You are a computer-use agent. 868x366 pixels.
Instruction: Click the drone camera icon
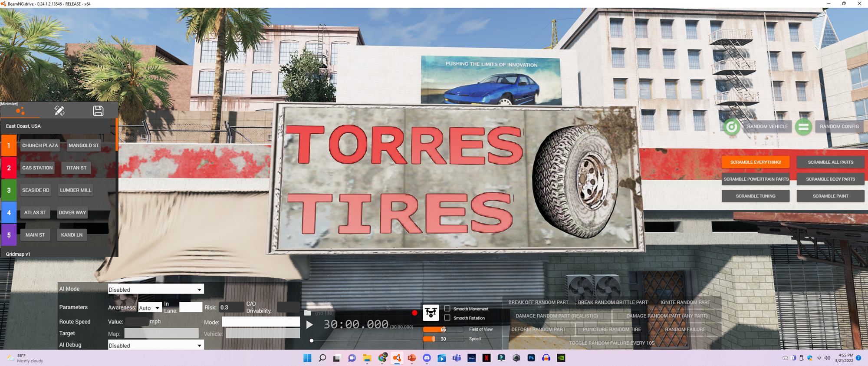tap(431, 312)
